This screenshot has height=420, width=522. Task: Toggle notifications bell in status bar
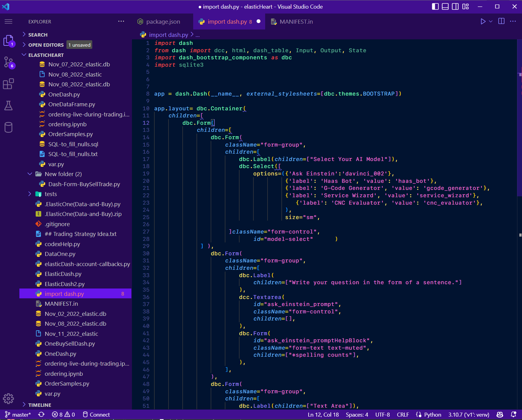[x=513, y=414]
